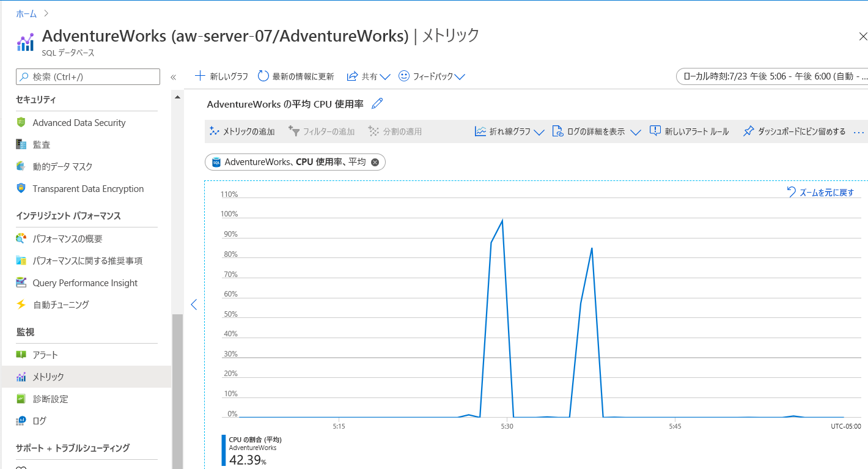Click the sidebar scroll up arrow
868x469 pixels.
177,97
